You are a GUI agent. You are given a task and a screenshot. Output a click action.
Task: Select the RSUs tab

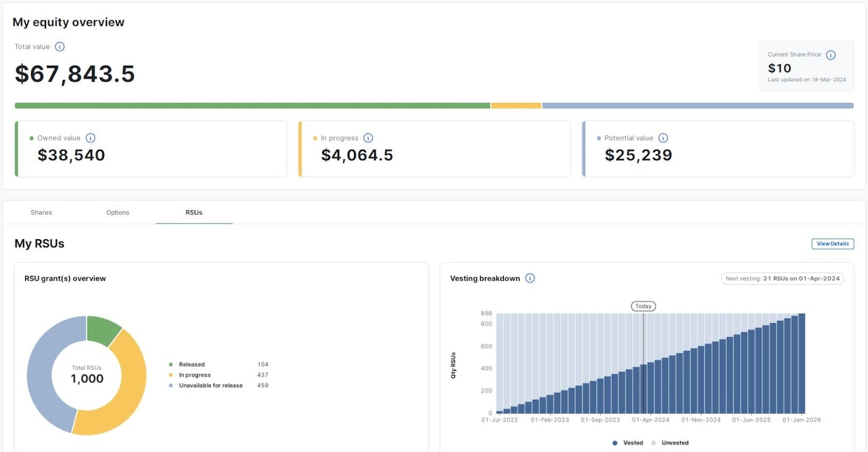point(194,213)
